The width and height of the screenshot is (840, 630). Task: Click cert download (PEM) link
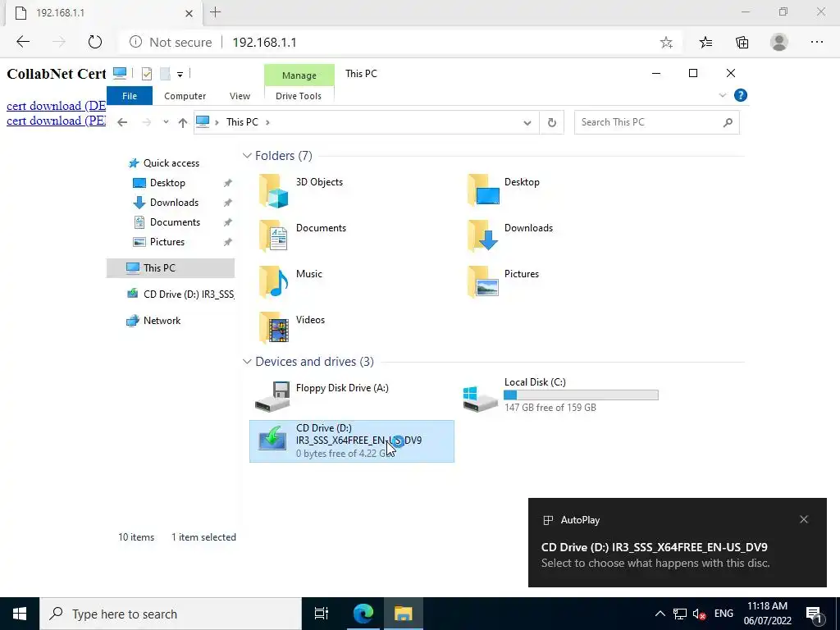click(x=57, y=121)
